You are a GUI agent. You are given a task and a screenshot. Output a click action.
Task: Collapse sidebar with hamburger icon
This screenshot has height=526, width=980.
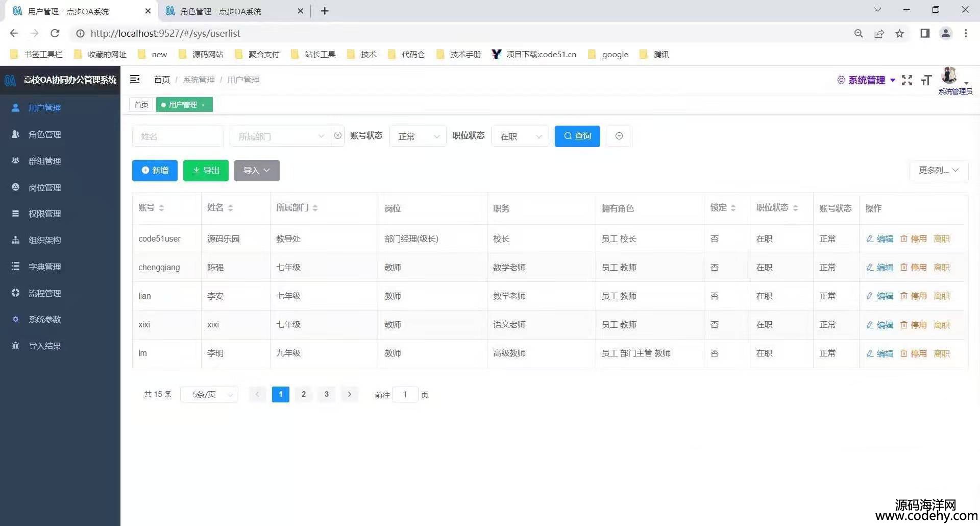tap(135, 79)
